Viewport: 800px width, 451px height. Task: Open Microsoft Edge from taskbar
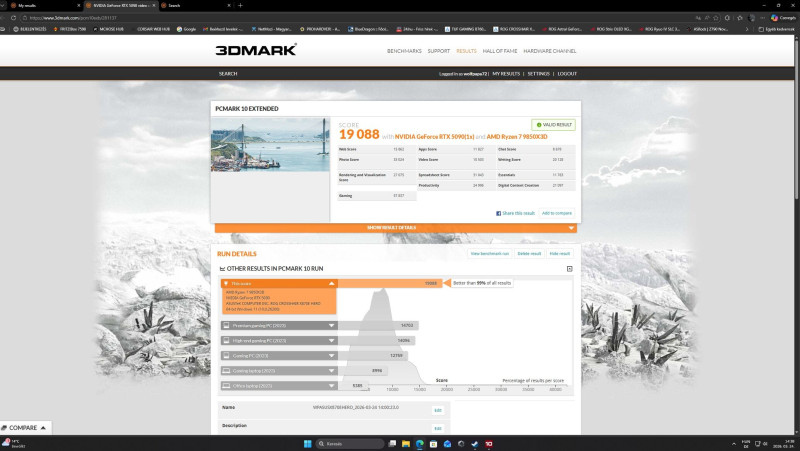pos(419,444)
